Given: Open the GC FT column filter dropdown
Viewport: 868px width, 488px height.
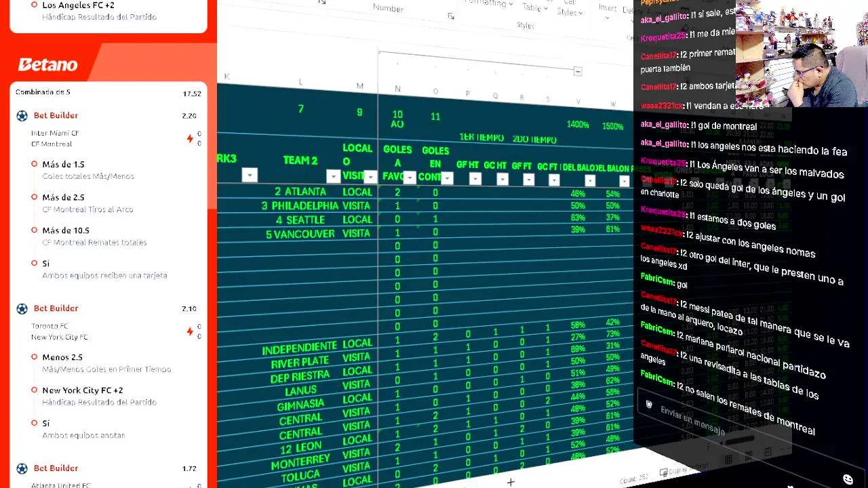Looking at the screenshot, I should (554, 180).
